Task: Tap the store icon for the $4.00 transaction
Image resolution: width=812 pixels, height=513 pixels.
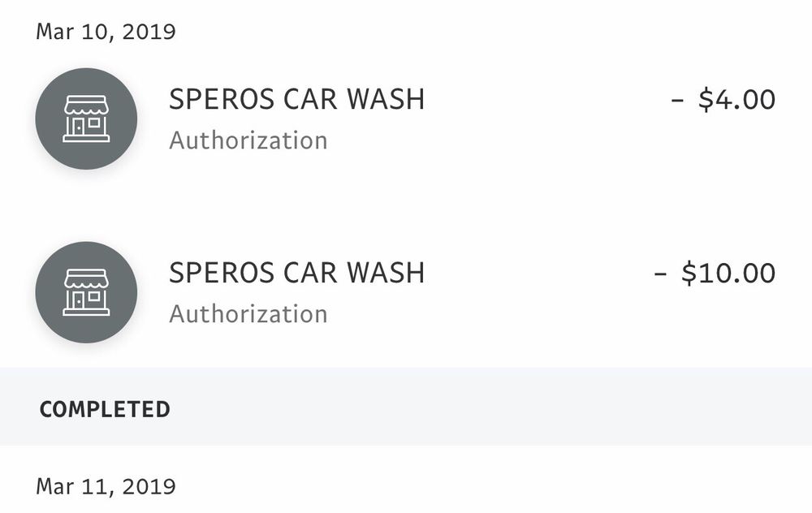Action: click(x=86, y=119)
